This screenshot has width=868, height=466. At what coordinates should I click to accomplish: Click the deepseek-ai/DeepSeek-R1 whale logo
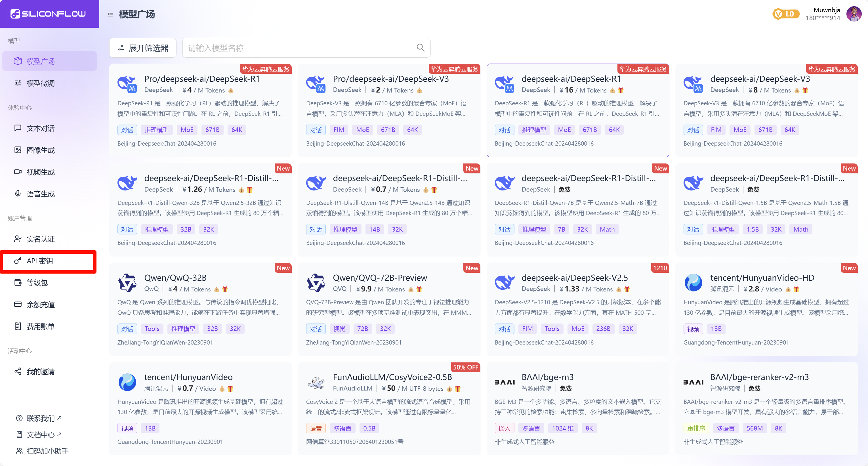coord(505,84)
